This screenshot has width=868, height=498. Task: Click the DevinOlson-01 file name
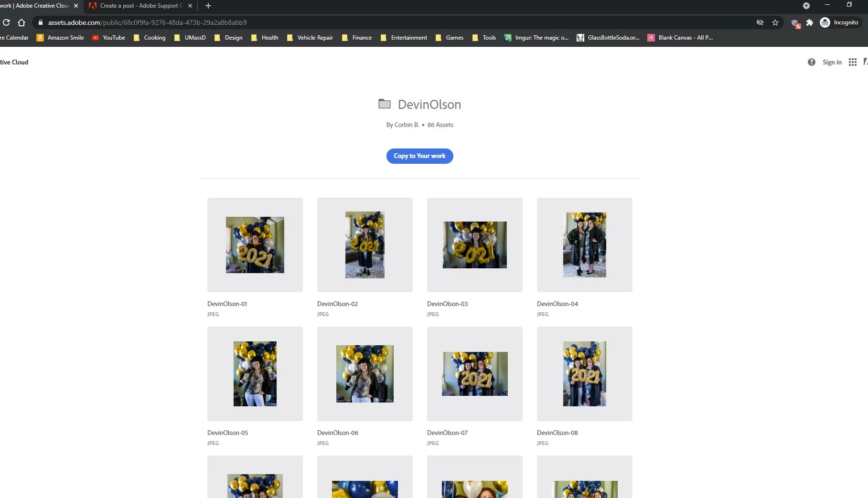coord(227,304)
